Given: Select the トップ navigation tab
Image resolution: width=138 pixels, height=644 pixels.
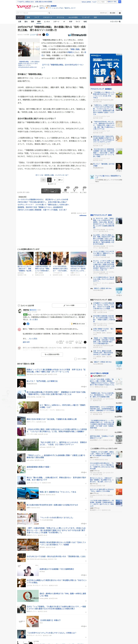Looking at the screenshot, I should coord(20,17).
